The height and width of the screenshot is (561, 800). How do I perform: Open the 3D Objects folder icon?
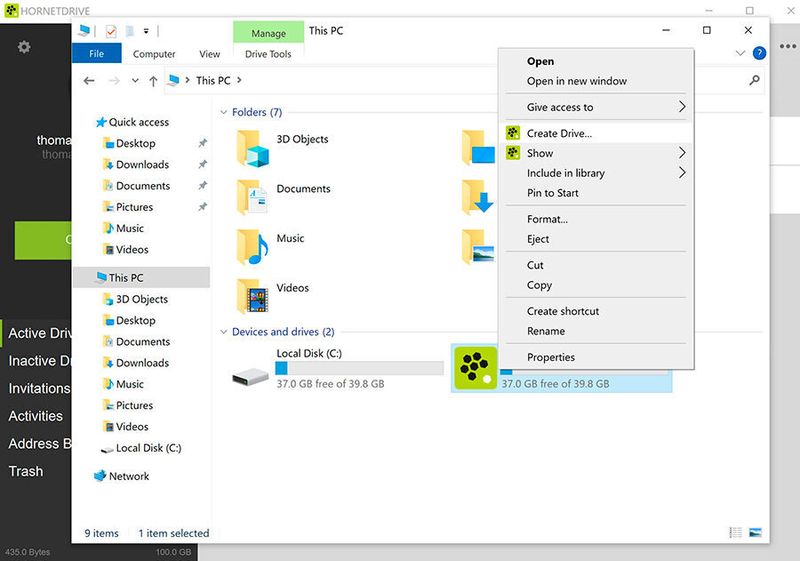253,148
